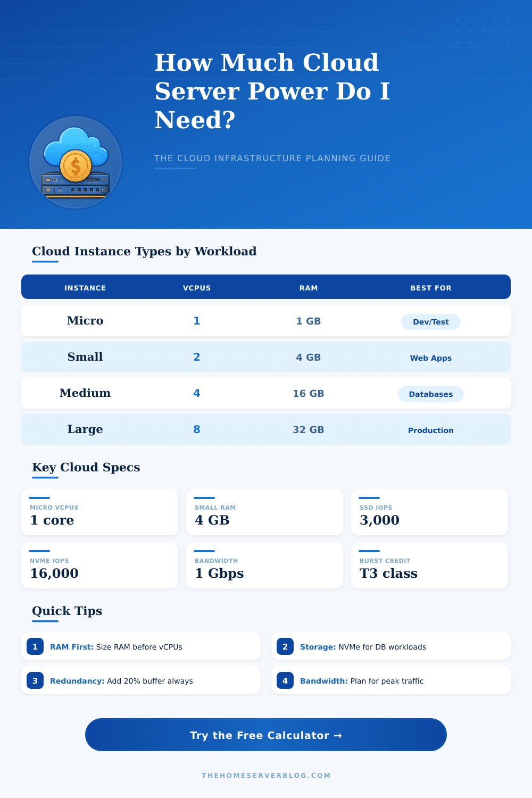The height and width of the screenshot is (798, 532).
Task: Click the VCPUS column header
Action: 197,288
